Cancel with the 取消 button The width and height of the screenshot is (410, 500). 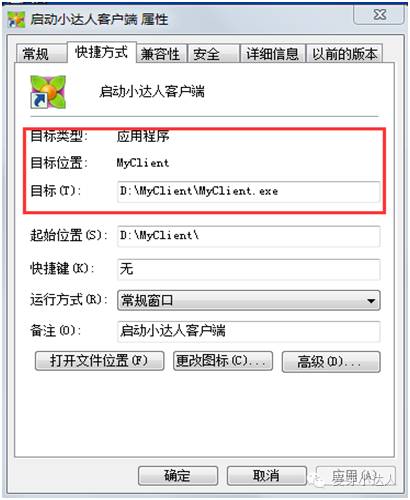pos(266,476)
